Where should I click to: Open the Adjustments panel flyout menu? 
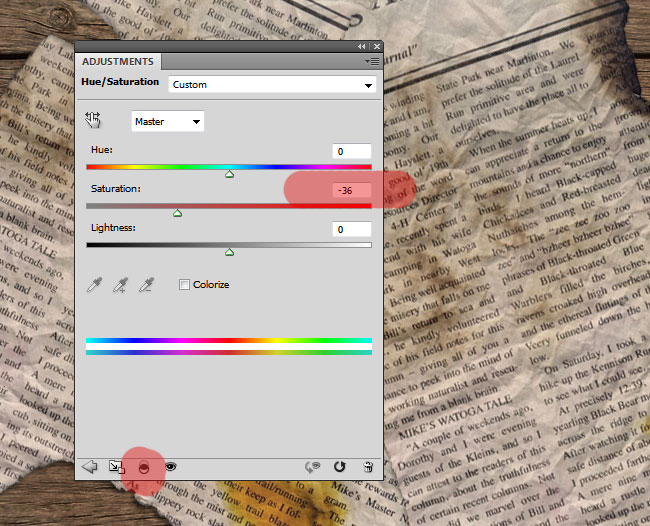pyautogui.click(x=372, y=62)
